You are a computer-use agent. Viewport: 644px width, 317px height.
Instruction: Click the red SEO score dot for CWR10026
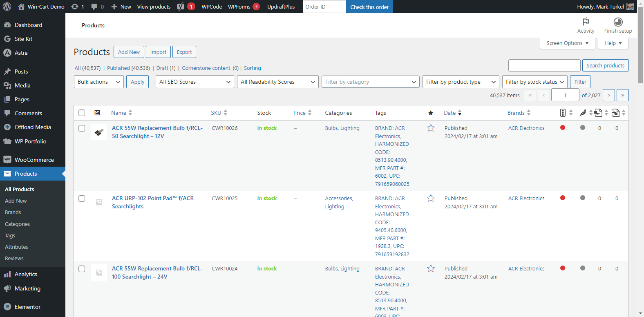point(563,127)
